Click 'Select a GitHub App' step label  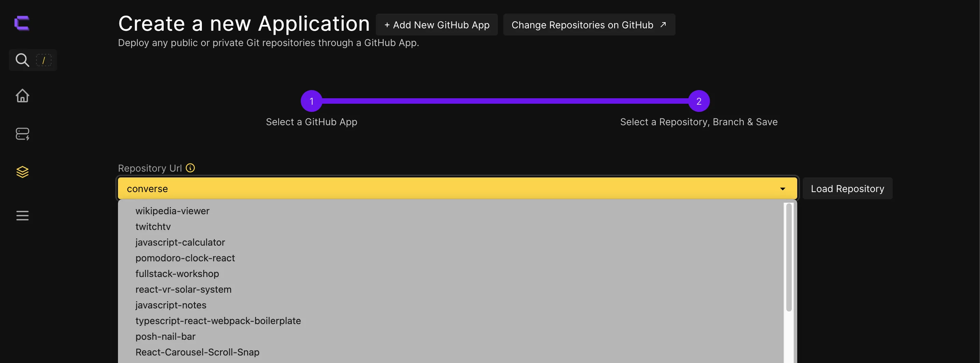click(312, 122)
